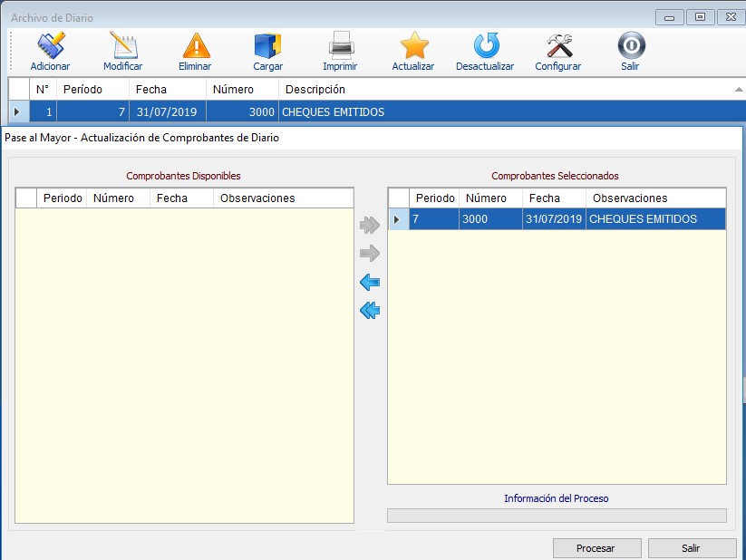The height and width of the screenshot is (560, 746).
Task: Click the row indicator arrow in selected vouchers grid
Action: [x=397, y=220]
